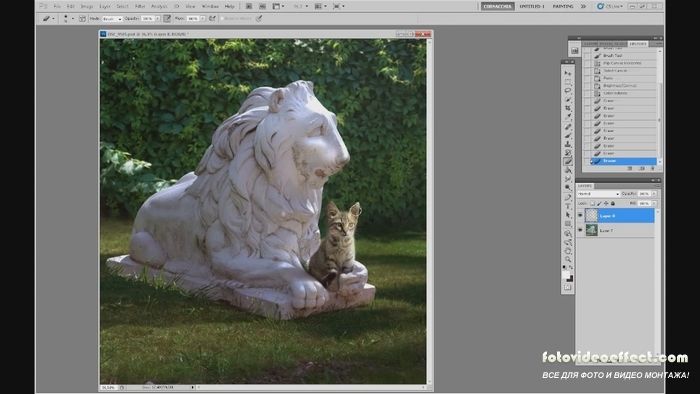Open the Window menu
The height and width of the screenshot is (394, 700).
point(210,6)
